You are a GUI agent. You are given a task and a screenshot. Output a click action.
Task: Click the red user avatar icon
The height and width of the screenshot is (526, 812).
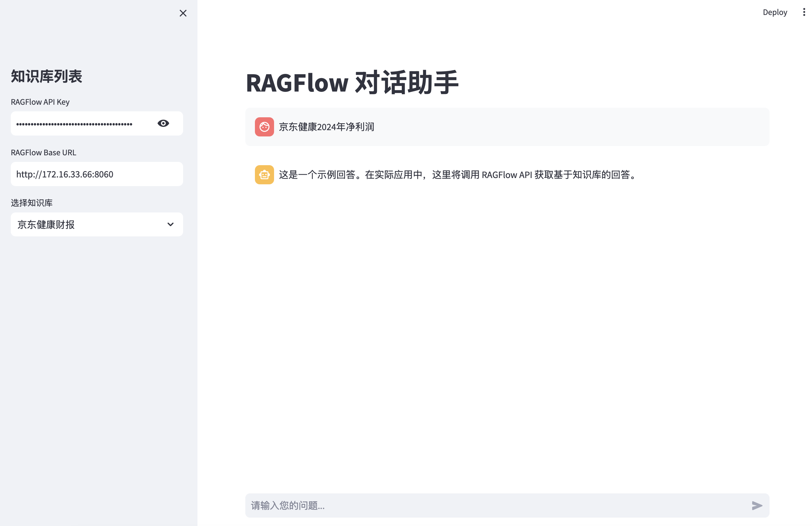[264, 127]
